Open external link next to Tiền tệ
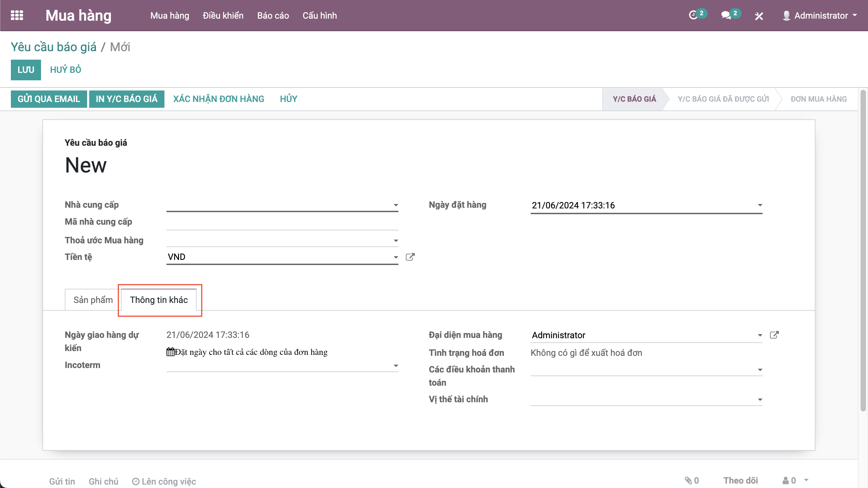868x488 pixels. click(x=410, y=257)
